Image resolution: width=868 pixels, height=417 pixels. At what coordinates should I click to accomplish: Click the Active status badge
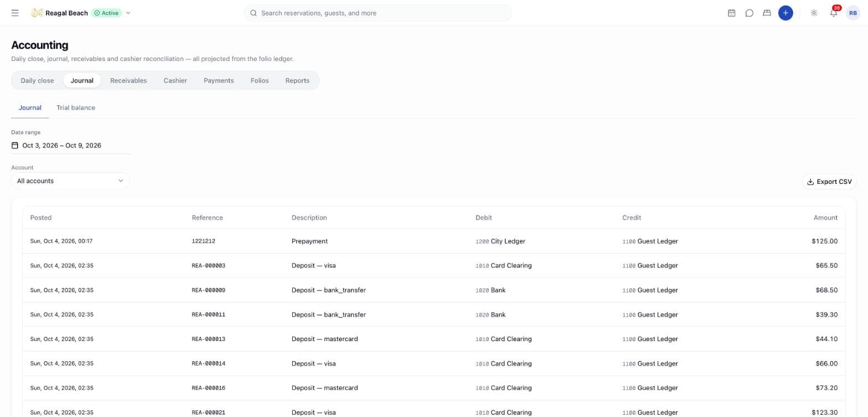coord(106,13)
